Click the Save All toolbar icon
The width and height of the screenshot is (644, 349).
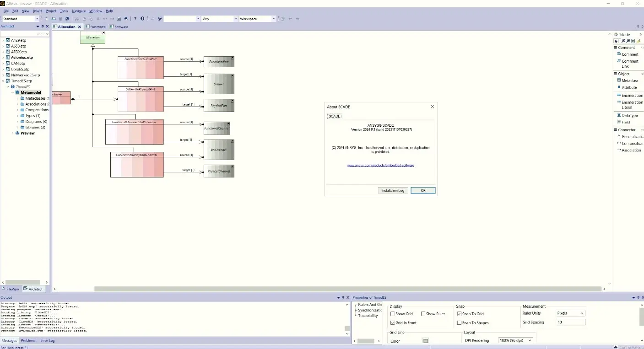67,19
